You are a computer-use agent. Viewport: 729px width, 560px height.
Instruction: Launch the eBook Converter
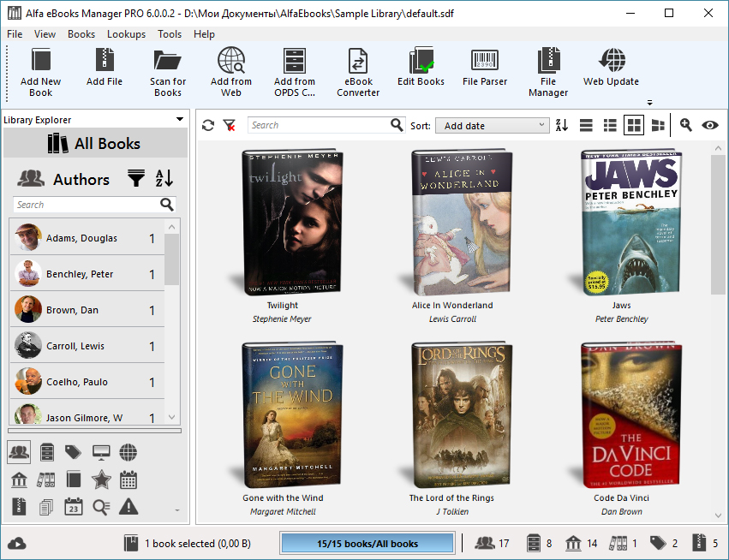(x=358, y=72)
